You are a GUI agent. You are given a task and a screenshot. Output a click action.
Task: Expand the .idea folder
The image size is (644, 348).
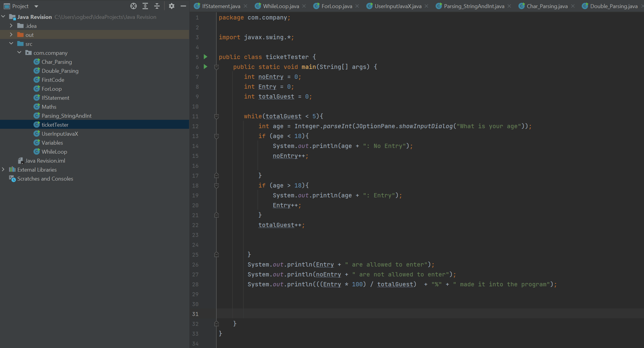[x=11, y=26]
